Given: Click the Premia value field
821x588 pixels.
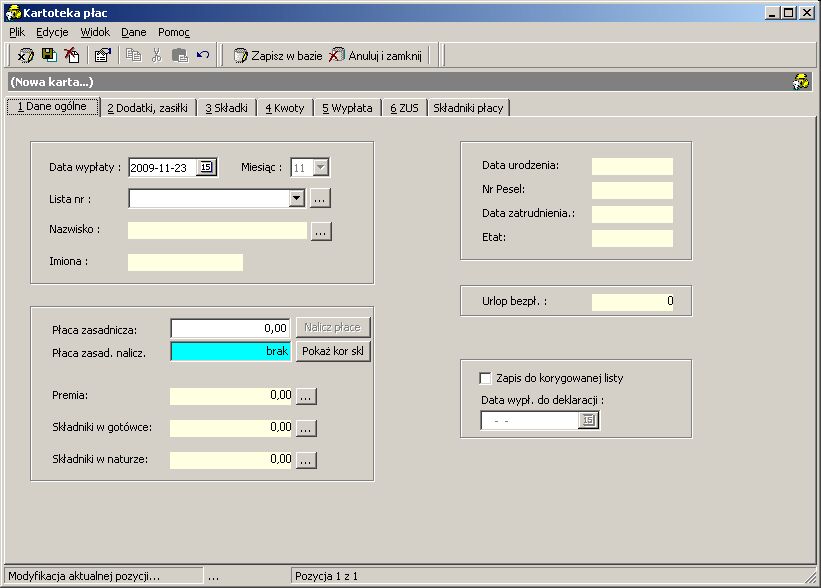Looking at the screenshot, I should [x=231, y=396].
